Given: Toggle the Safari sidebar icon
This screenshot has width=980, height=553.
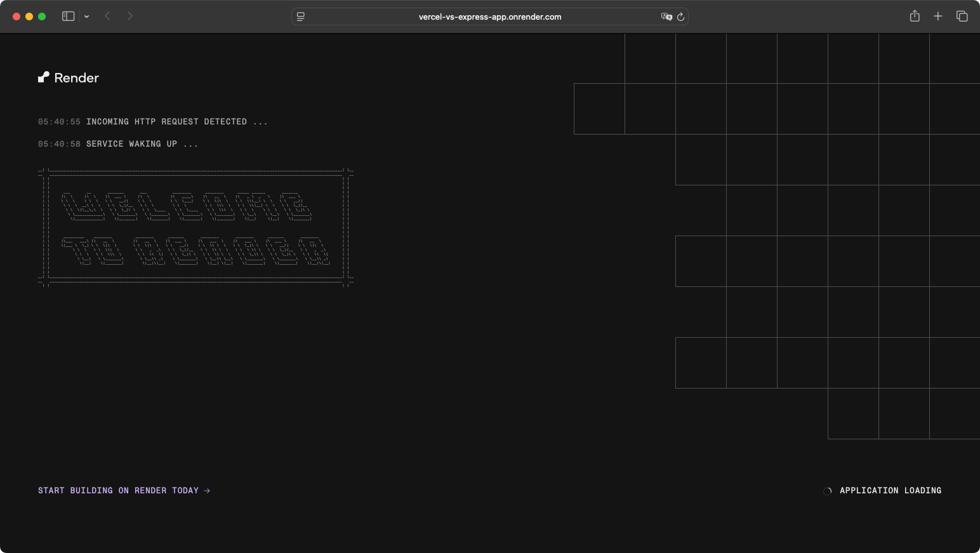Looking at the screenshot, I should (68, 16).
